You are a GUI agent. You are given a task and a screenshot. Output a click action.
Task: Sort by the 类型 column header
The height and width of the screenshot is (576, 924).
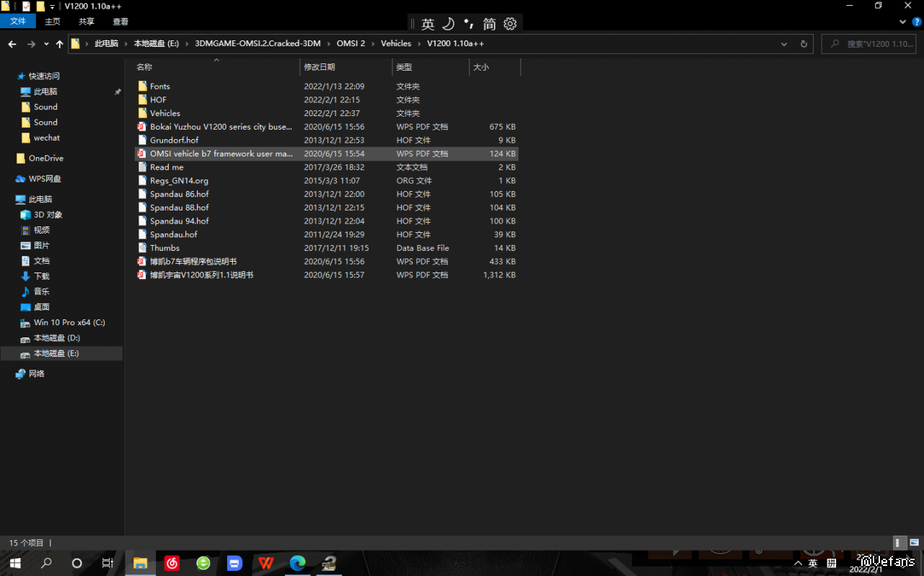tap(431, 67)
